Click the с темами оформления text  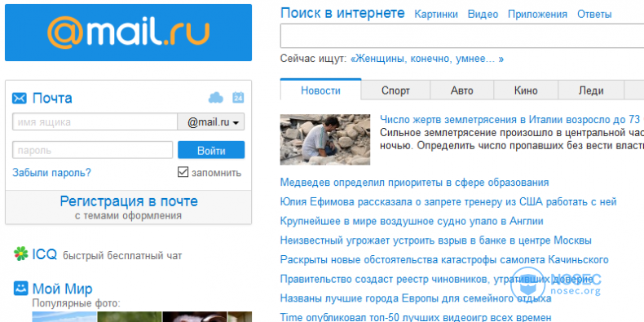(129, 216)
